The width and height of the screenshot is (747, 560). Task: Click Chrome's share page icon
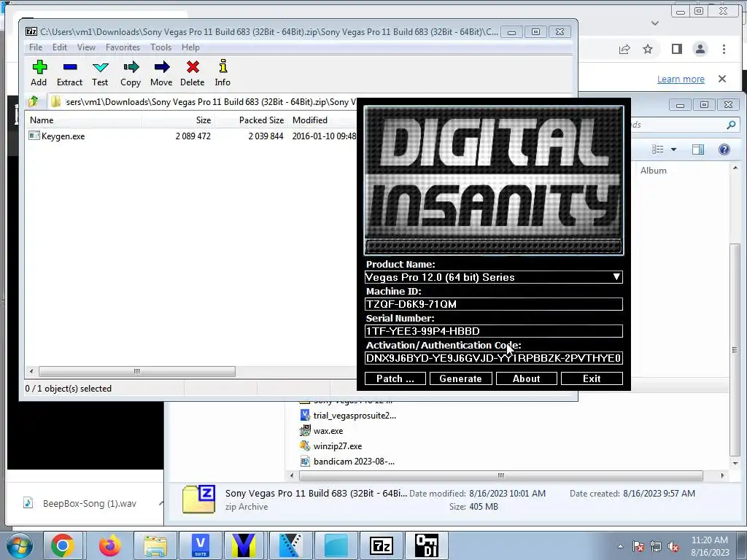[x=624, y=49]
